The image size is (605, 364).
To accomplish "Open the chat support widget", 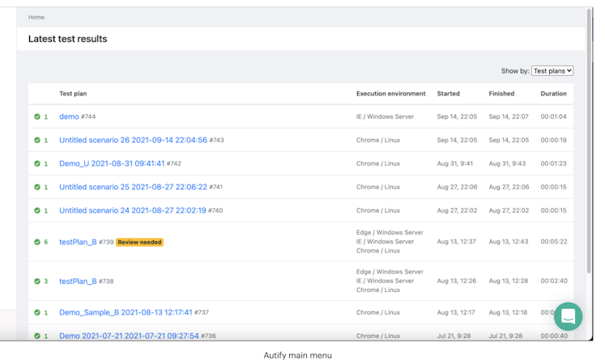I will coord(568,316).
